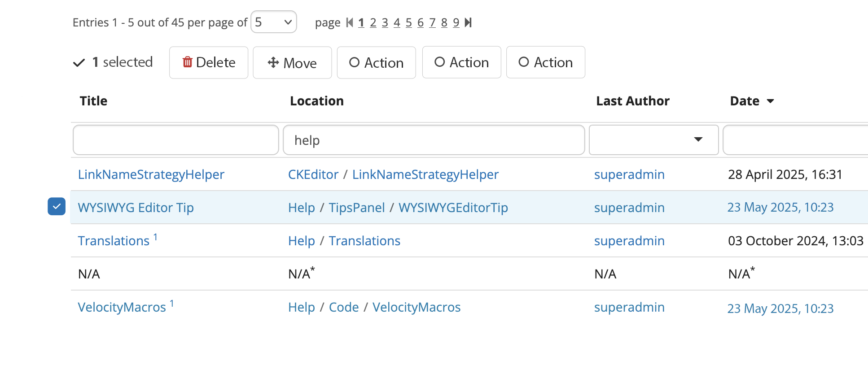Open the entries per page dropdown
This screenshot has height=391, width=868.
(273, 22)
